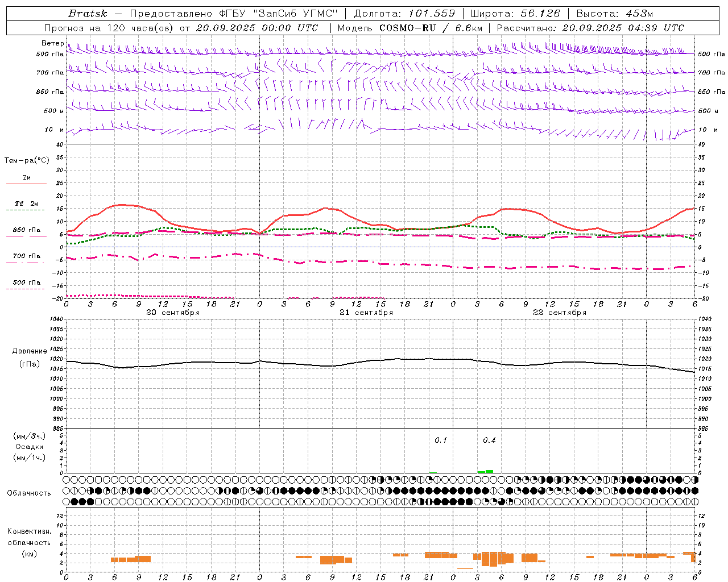
Task: Click the Bratsk station name in header
Action: click(88, 13)
